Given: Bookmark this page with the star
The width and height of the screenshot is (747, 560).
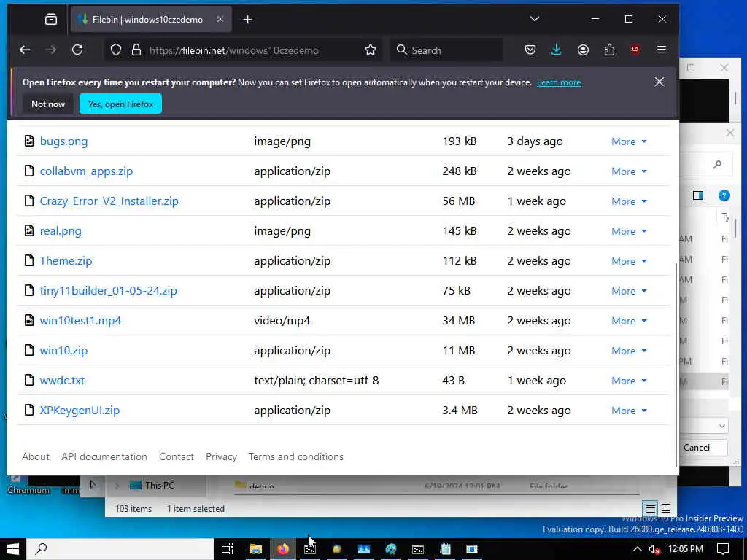Looking at the screenshot, I should (370, 50).
